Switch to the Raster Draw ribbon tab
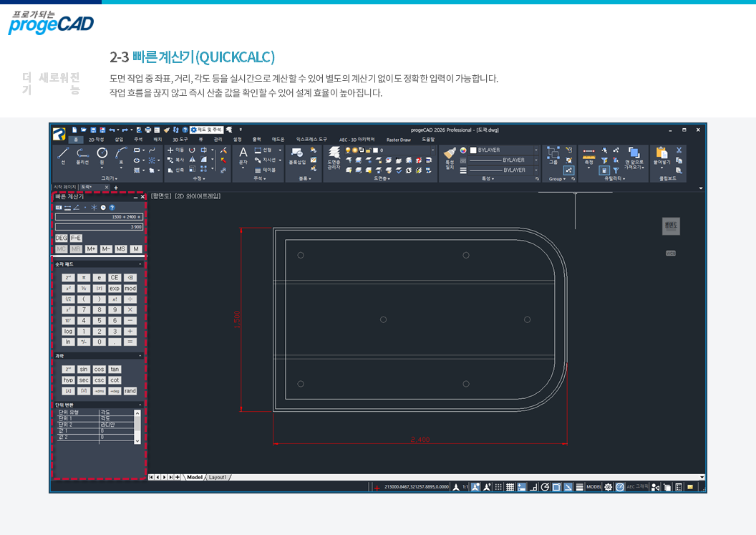This screenshot has height=535, width=756. [399, 140]
